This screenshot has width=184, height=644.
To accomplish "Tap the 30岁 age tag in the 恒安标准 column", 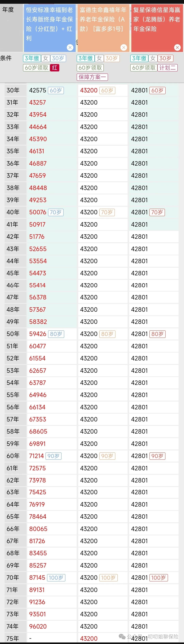I will [58, 58].
